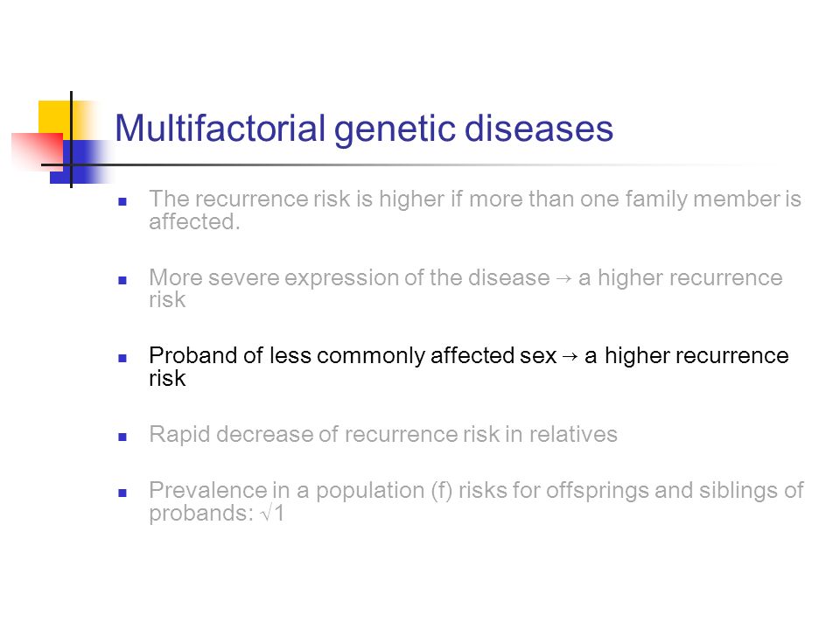This screenshot has height=630, width=840.
Task: Click bullet beside 'Rapid decrease of recurrence'
Action: pyautogui.click(x=122, y=437)
